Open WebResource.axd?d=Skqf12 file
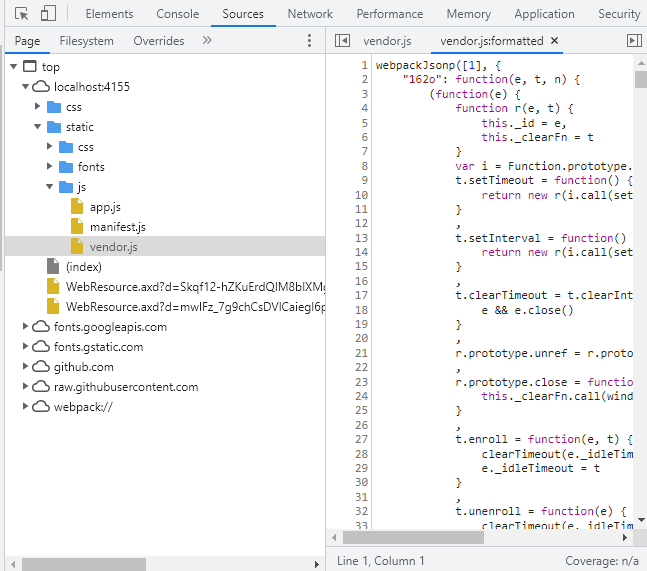This screenshot has width=647, height=571. click(196, 287)
